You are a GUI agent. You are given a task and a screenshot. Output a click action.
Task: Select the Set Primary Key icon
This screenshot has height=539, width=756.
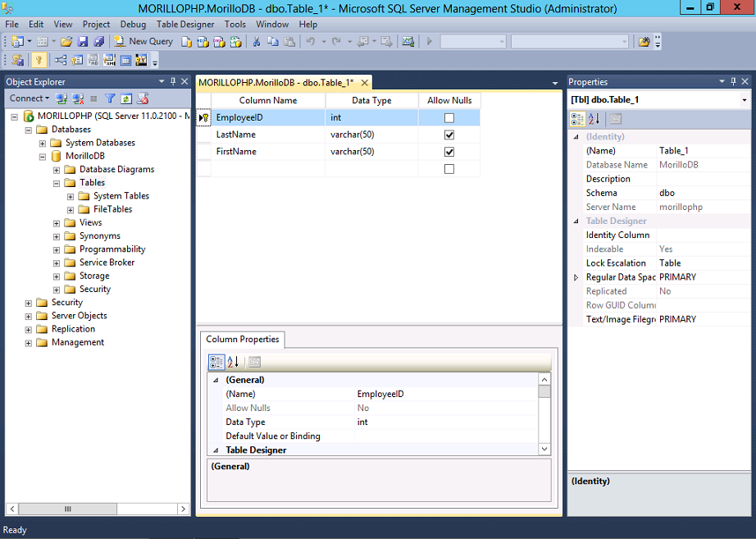pyautogui.click(x=38, y=59)
